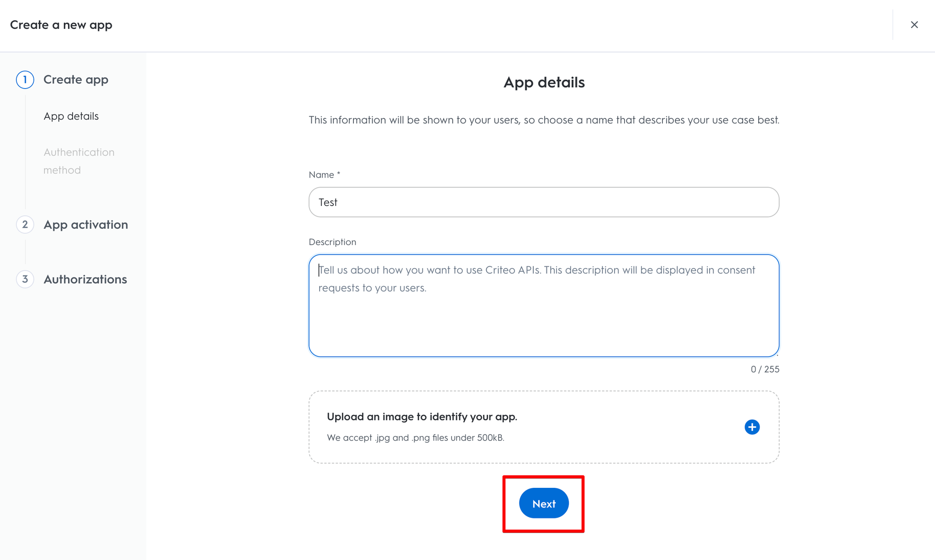Click the step 2 number circle
The image size is (935, 560).
[25, 225]
